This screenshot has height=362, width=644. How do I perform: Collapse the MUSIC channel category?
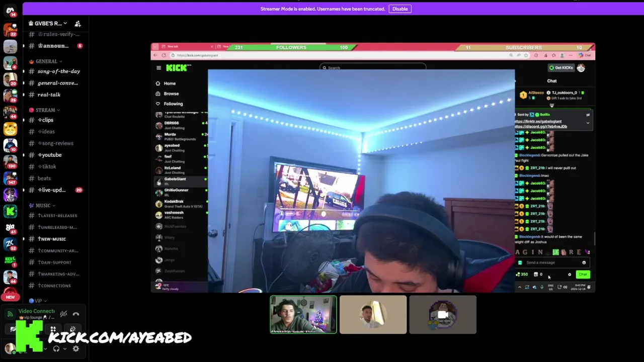43,206
